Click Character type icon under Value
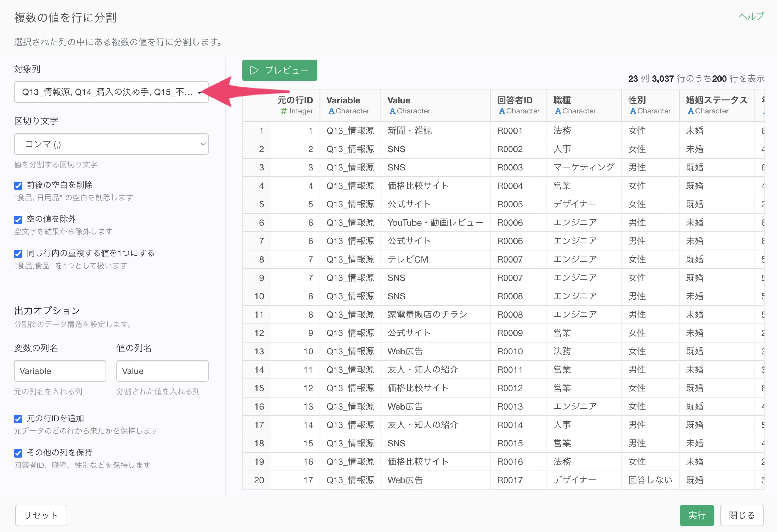Image resolution: width=777 pixels, height=532 pixels. click(392, 111)
